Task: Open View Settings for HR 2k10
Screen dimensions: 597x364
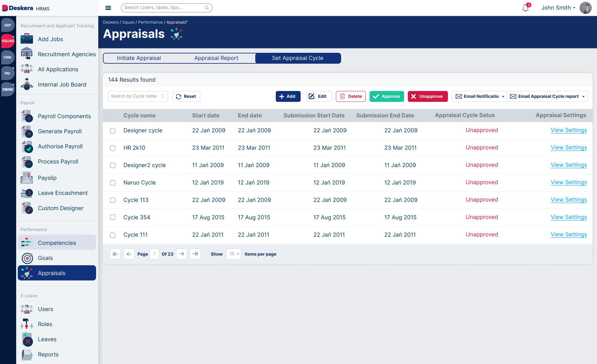Action: click(x=568, y=148)
